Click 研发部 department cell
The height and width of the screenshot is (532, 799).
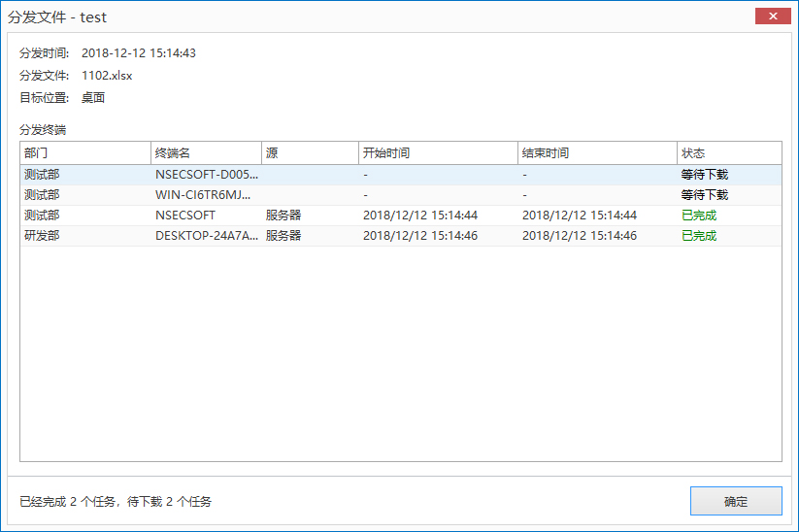tap(42, 236)
